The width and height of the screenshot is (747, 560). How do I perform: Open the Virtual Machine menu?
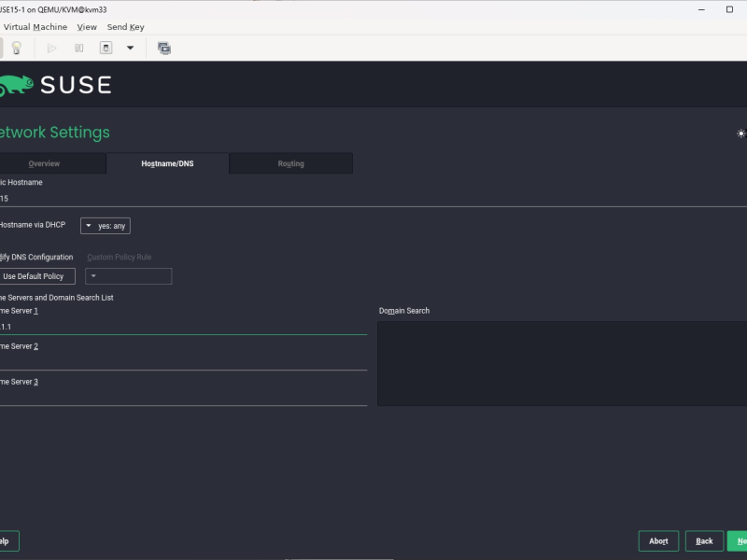coord(35,27)
